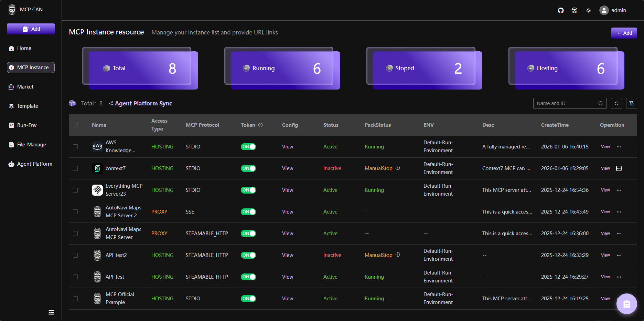Check the select-all checkbox in table header
The width and height of the screenshot is (644, 321).
point(75,125)
